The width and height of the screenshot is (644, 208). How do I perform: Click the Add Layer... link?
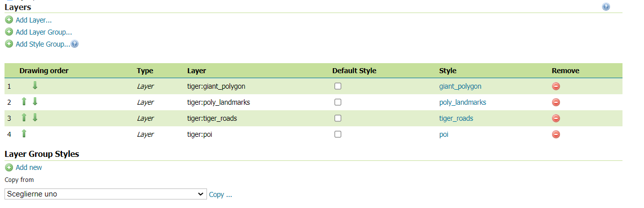(33, 20)
